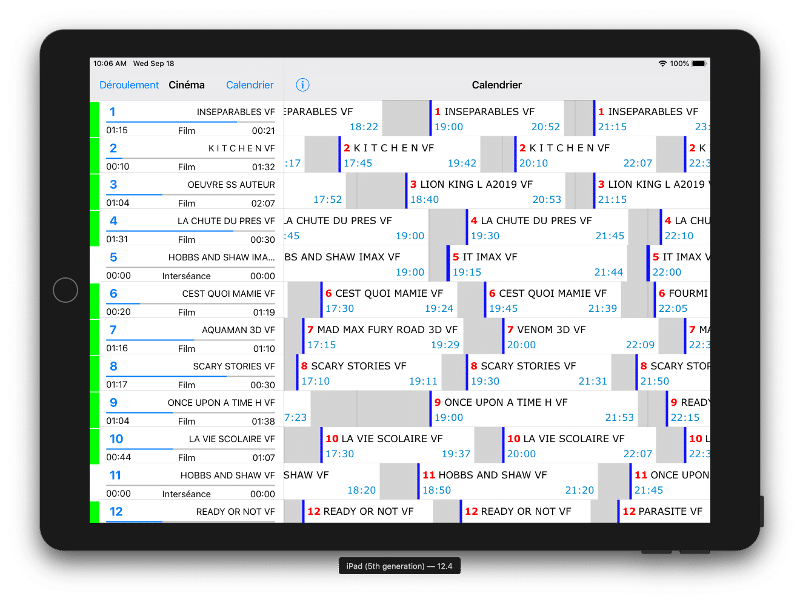The image size is (800, 602).
Task: Click the 10:06 AM clock in status bar
Action: click(110, 63)
